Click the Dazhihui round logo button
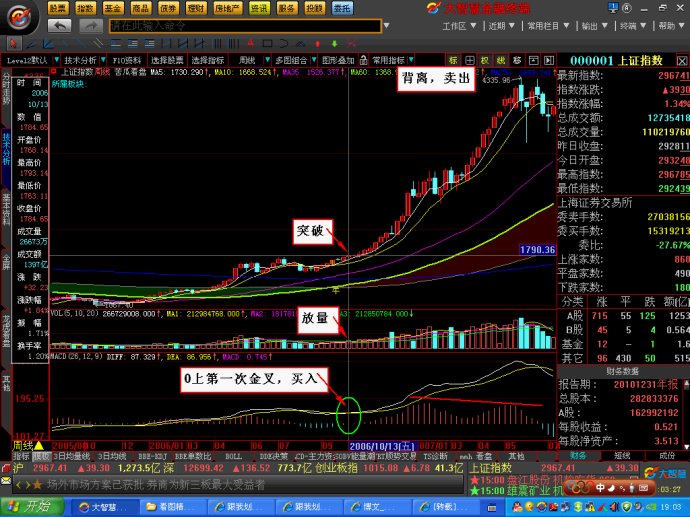 [x=19, y=17]
